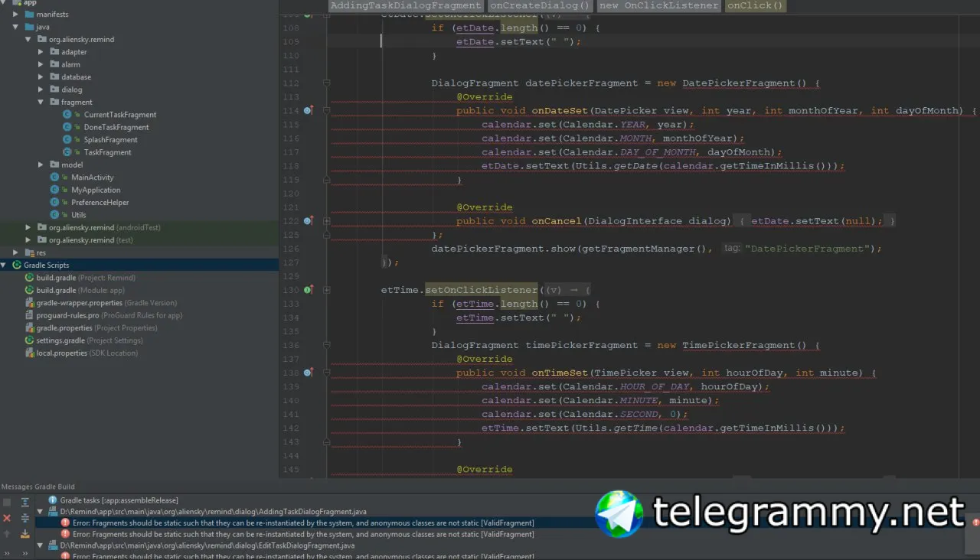Click the Gradle icon beside build.gradle (Project: Remind)
Image resolution: width=980 pixels, height=560 pixels.
pyautogui.click(x=29, y=278)
